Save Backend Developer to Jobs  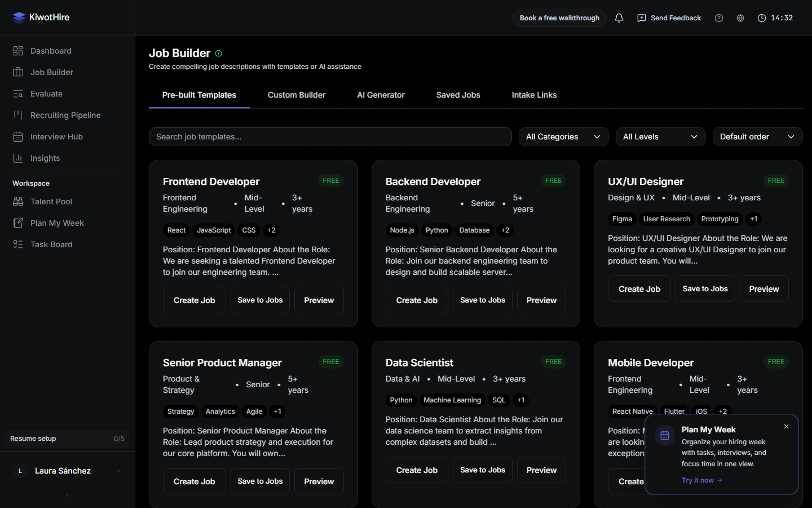click(x=483, y=300)
